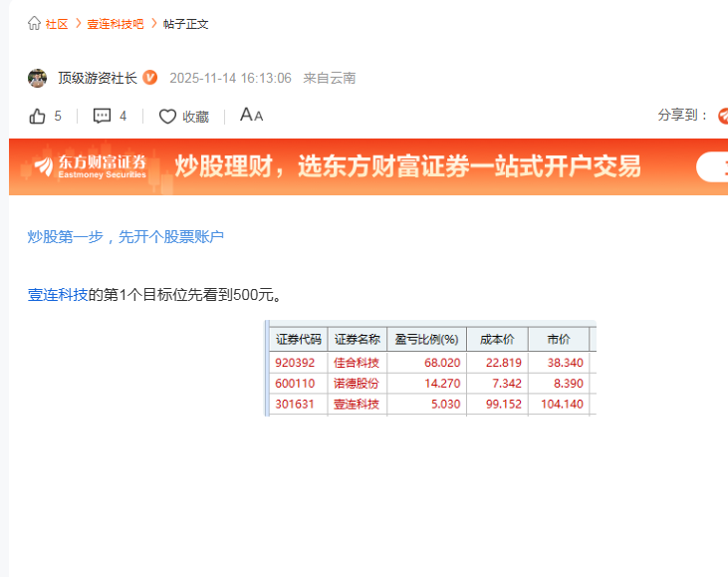Share via the red Weibo icon

coord(723,116)
